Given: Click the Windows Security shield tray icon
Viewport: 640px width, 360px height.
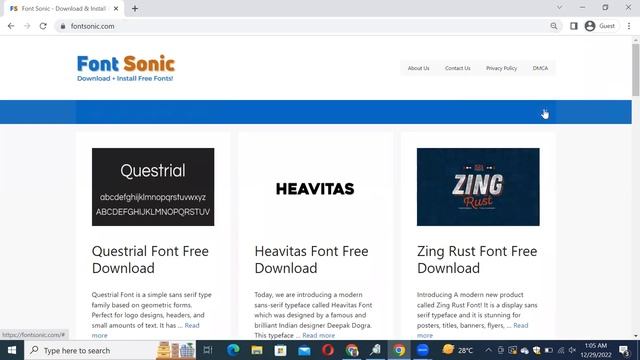Looking at the screenshot, I should click(x=537, y=350).
